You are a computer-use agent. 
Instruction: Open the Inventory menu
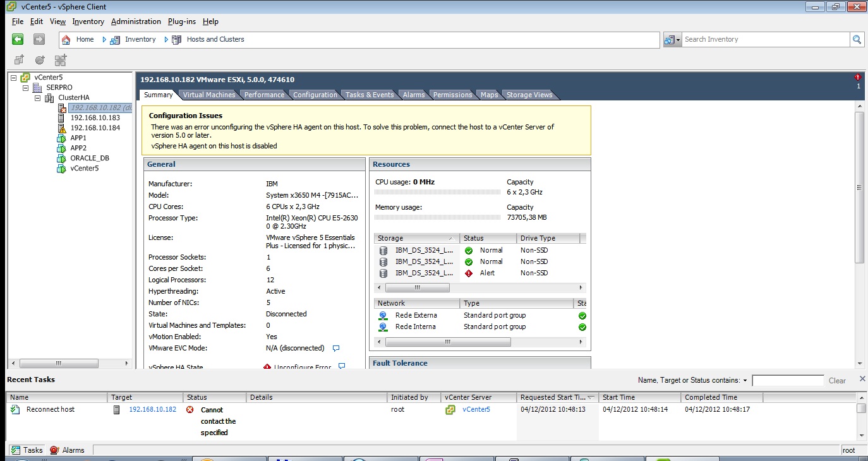[x=88, y=21]
